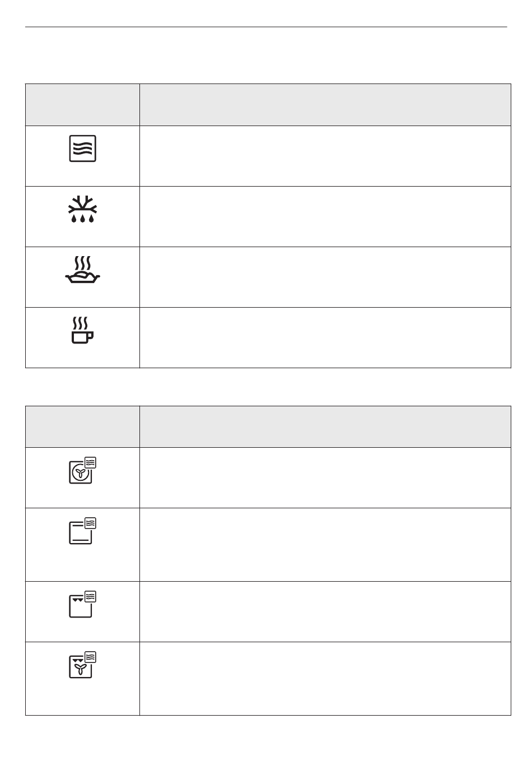Click the grill with microwave icon

tap(83, 604)
